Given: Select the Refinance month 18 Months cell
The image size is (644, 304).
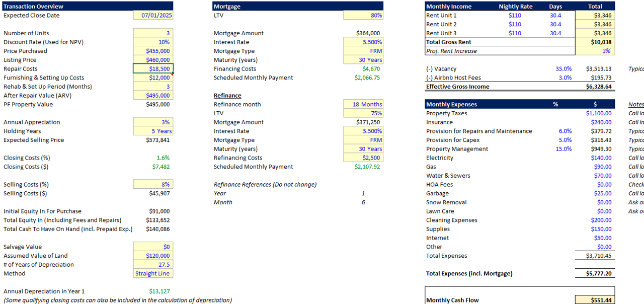Looking at the screenshot, I should (x=363, y=105).
